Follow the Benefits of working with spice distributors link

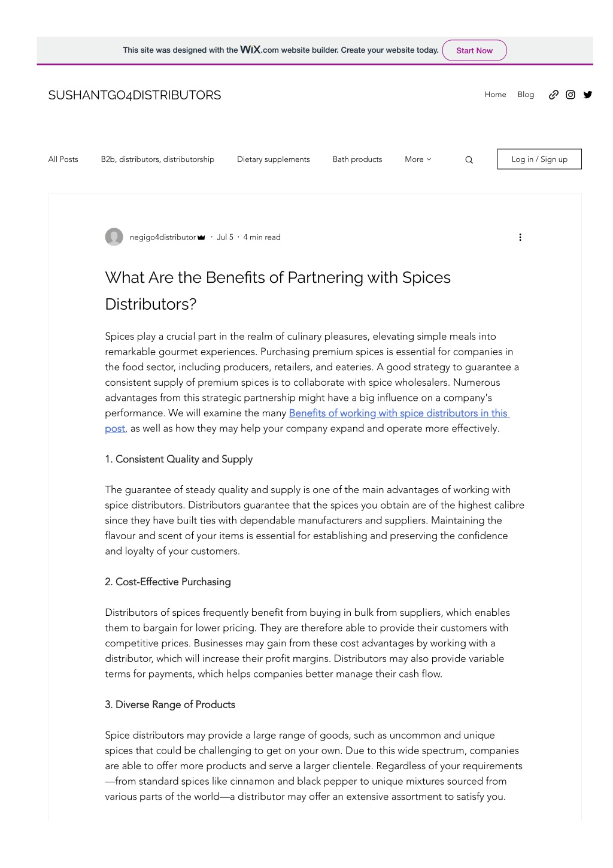pyautogui.click(x=398, y=413)
